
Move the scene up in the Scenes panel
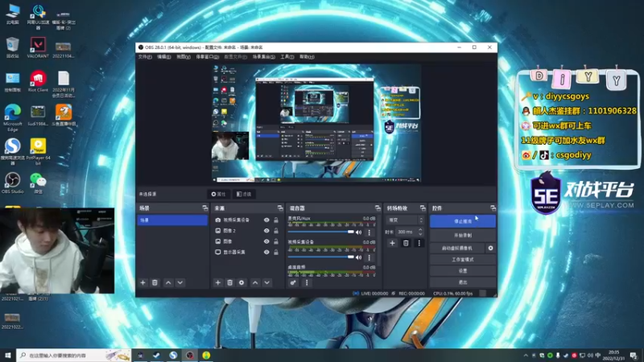(x=168, y=282)
